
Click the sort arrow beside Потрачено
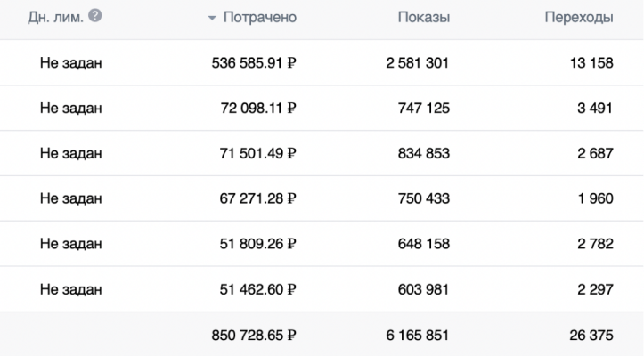pyautogui.click(x=212, y=18)
